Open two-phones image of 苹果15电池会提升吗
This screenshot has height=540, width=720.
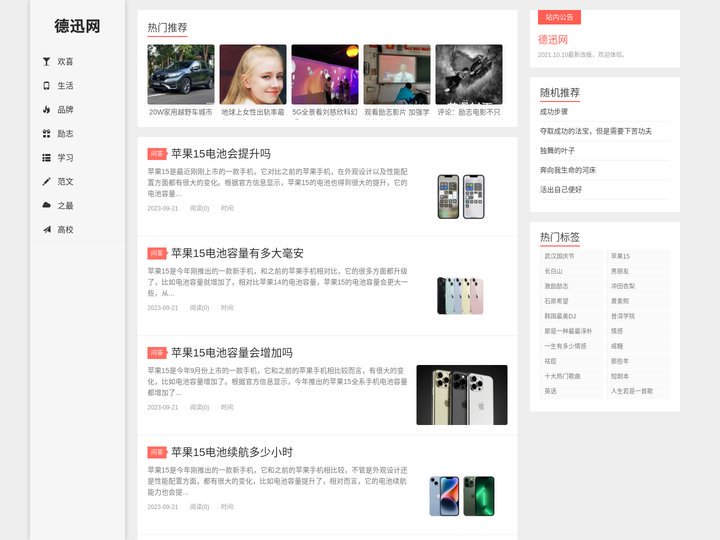click(461, 197)
